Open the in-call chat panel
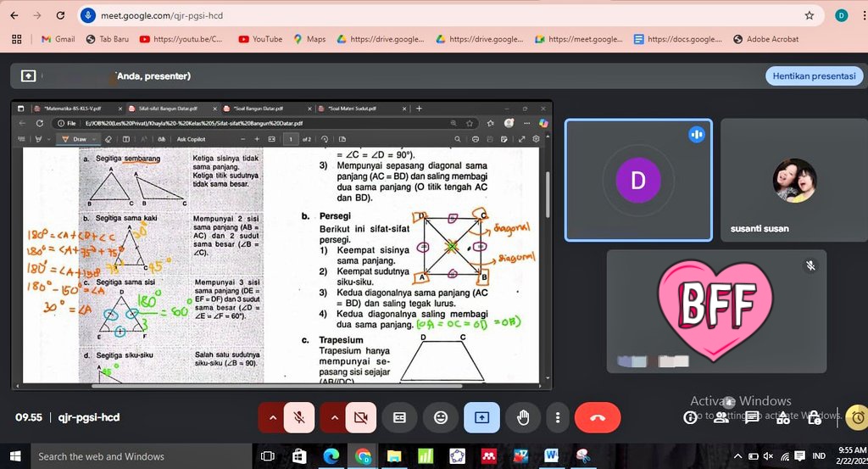Viewport: 868px width, 469px height. click(752, 417)
